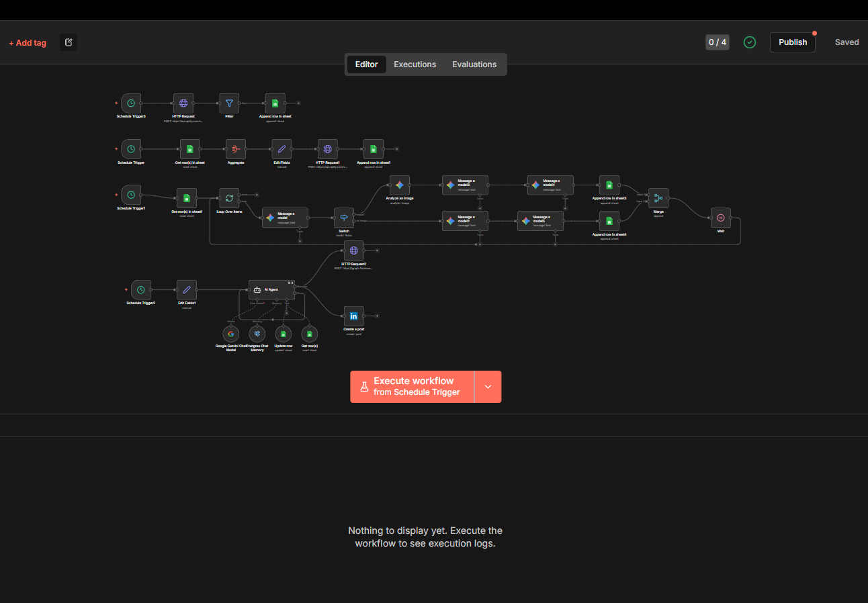Select the Google Gemini Chat Model node
This screenshot has width=868, height=603.
[x=230, y=334]
